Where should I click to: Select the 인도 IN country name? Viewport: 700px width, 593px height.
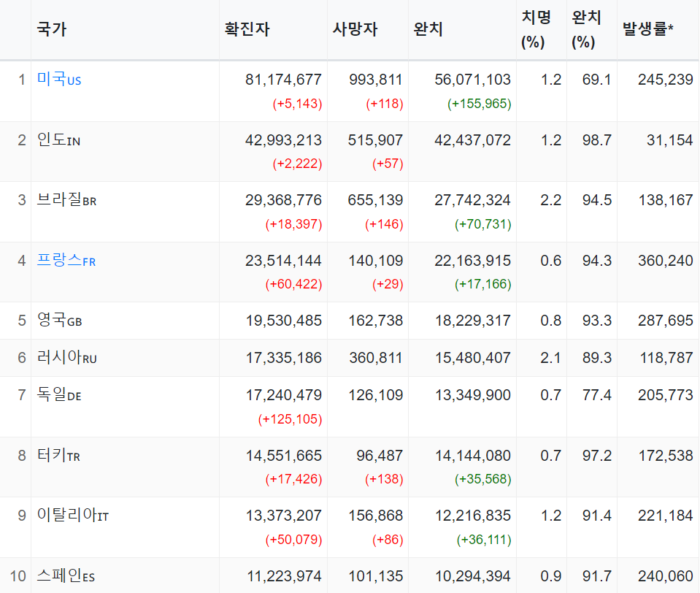coord(58,140)
